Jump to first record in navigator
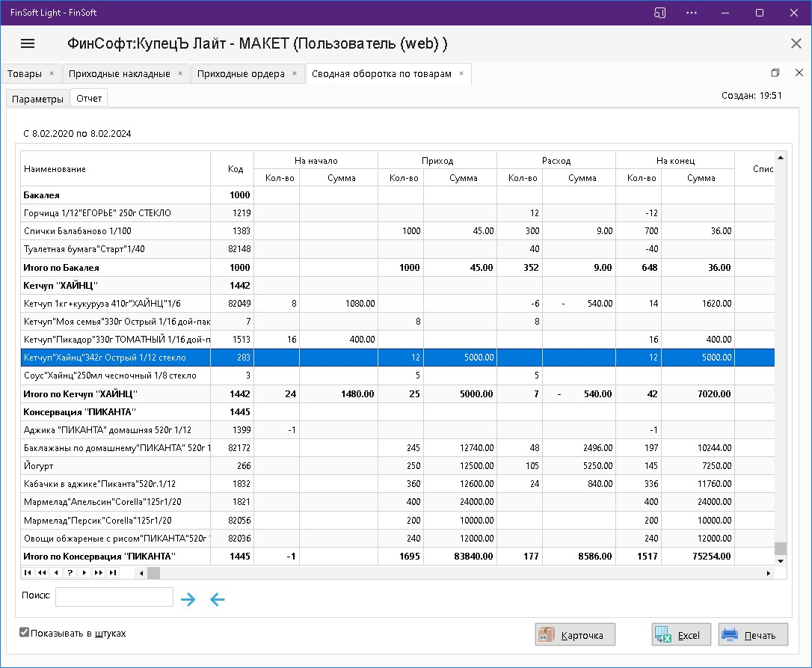Image resolution: width=812 pixels, height=668 pixels. pos(28,573)
